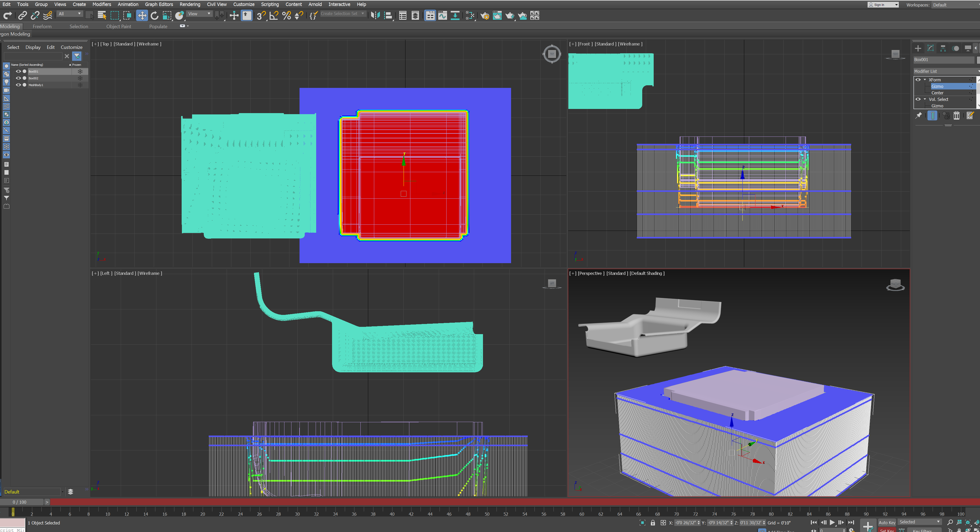Toggle frozen state of MeshBody1
This screenshot has width=980, height=532.
[80, 85]
